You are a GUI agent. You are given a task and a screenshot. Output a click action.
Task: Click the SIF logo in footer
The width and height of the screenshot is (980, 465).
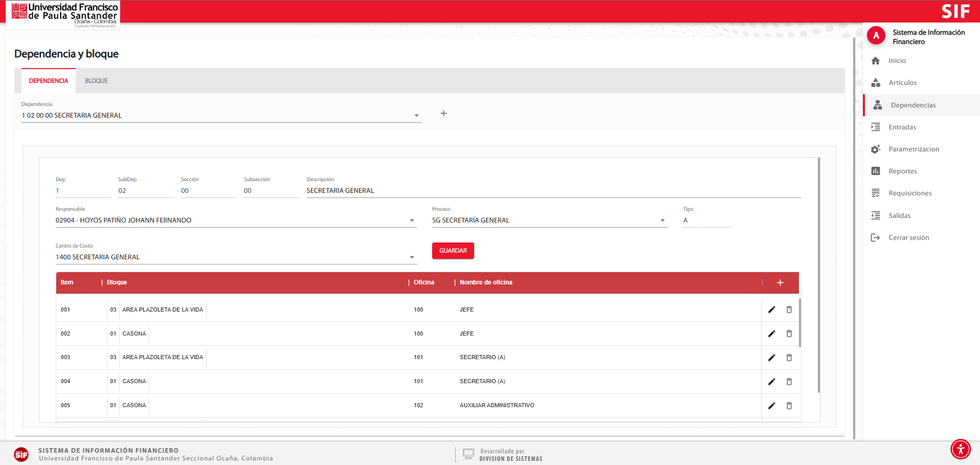21,454
